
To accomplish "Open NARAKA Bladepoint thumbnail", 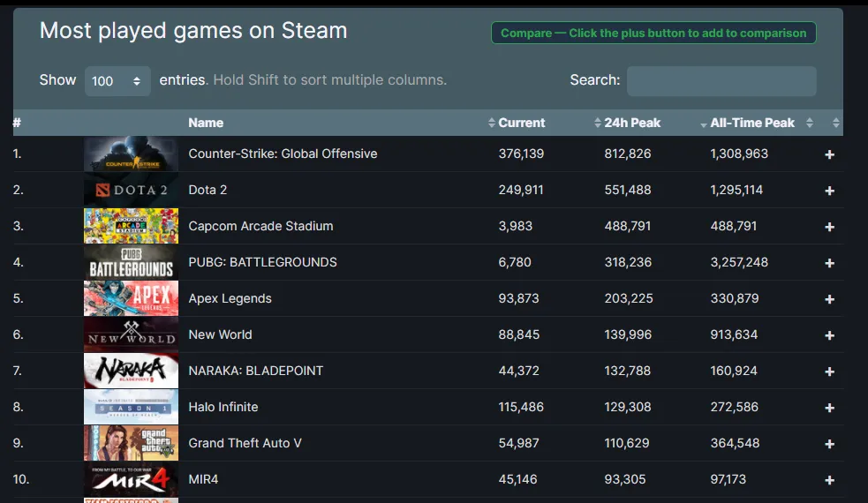I will 132,371.
